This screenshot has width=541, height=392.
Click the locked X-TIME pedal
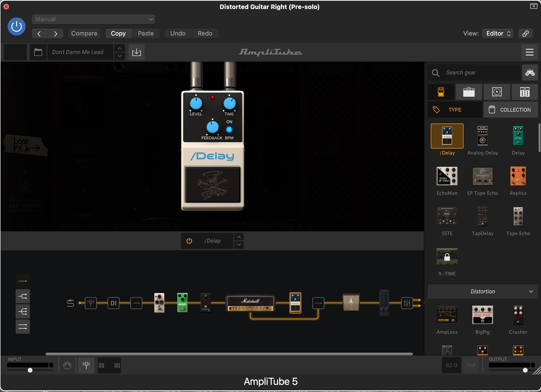(x=447, y=257)
